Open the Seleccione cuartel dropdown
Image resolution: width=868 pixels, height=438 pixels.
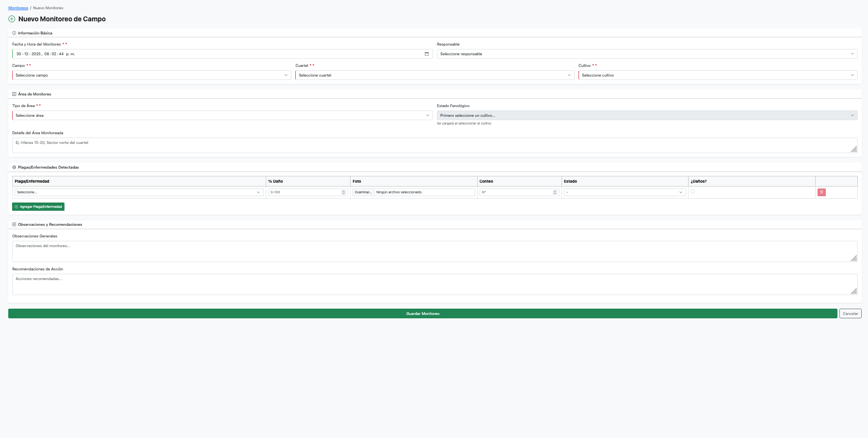tap(435, 75)
